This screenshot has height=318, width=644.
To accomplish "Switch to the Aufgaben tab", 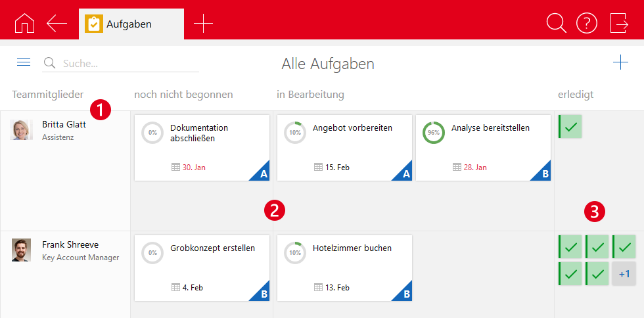I will pyautogui.click(x=130, y=24).
